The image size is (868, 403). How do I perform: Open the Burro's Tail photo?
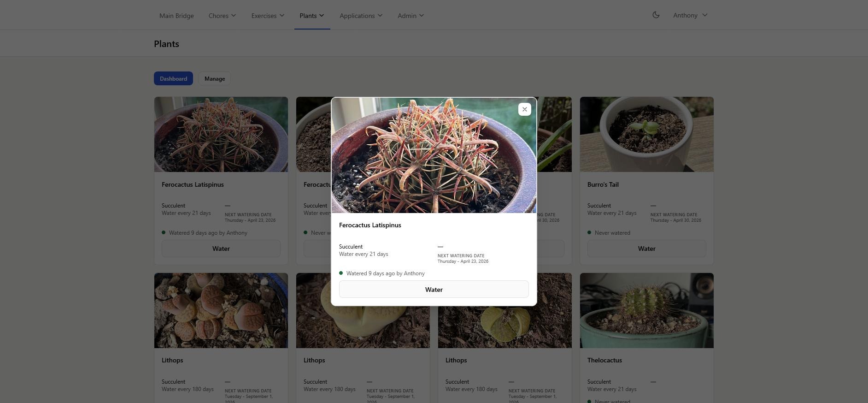647,134
